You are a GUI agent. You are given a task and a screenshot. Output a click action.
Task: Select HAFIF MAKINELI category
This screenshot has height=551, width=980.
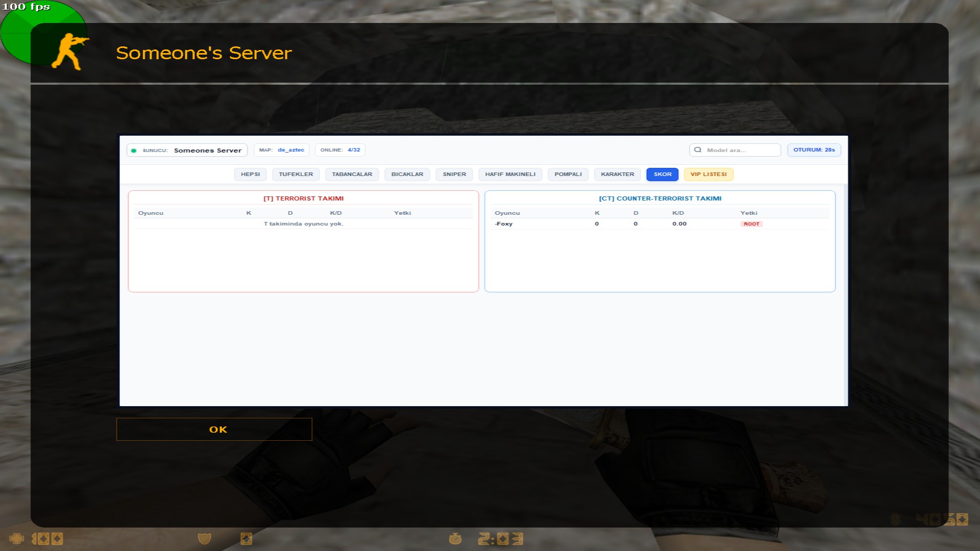(510, 174)
